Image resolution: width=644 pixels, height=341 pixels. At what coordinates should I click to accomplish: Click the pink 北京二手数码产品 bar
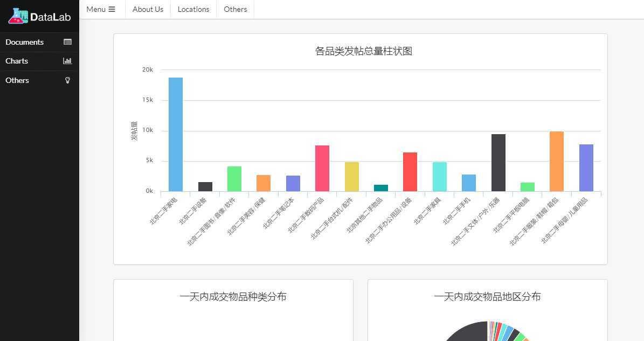pyautogui.click(x=322, y=168)
